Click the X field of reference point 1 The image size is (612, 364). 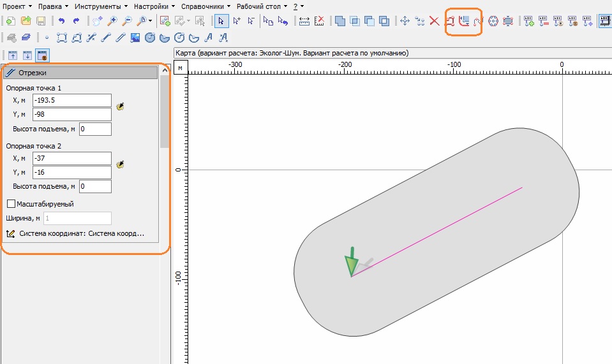71,100
